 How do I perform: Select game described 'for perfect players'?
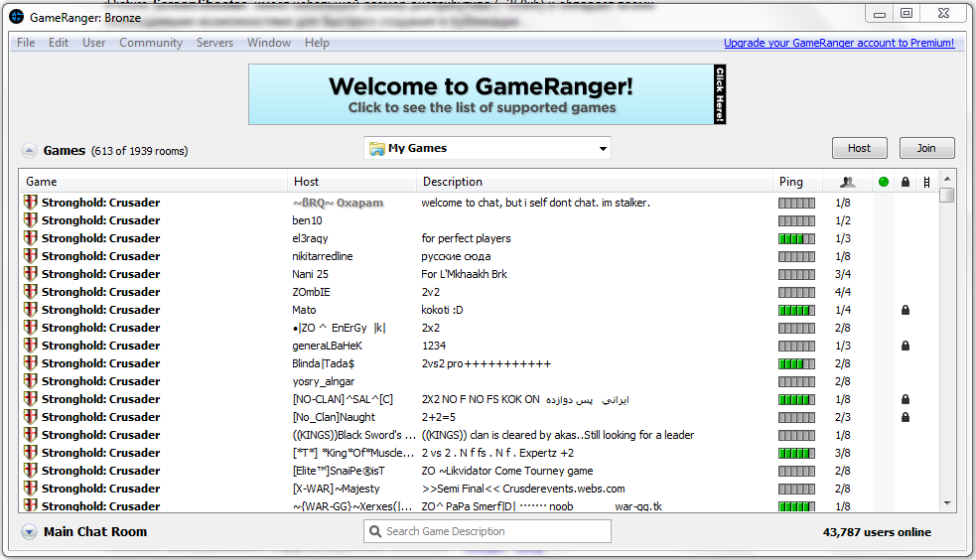478,238
